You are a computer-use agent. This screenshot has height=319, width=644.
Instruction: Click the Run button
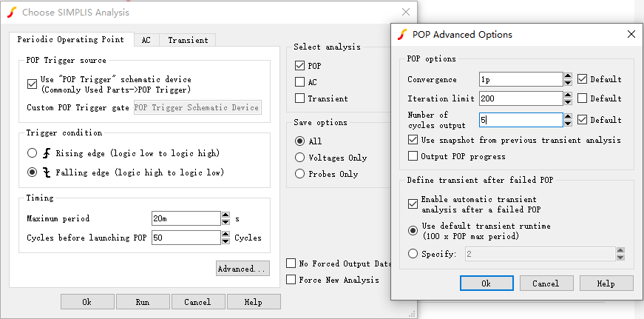point(142,302)
